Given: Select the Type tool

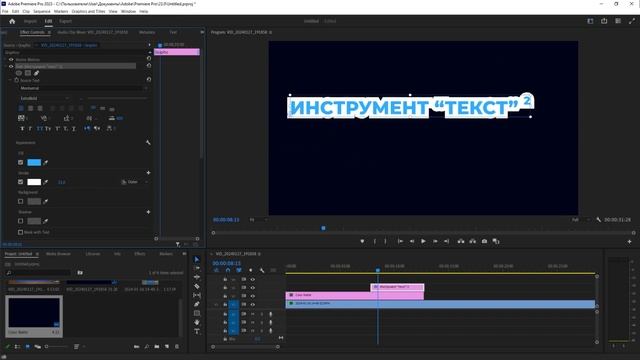Looking at the screenshot, I should tap(197, 331).
